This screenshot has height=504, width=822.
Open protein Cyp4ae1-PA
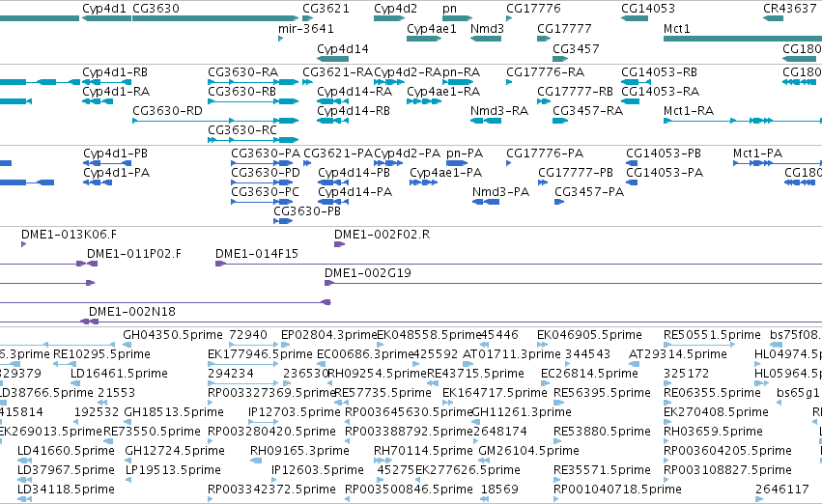coord(445,173)
